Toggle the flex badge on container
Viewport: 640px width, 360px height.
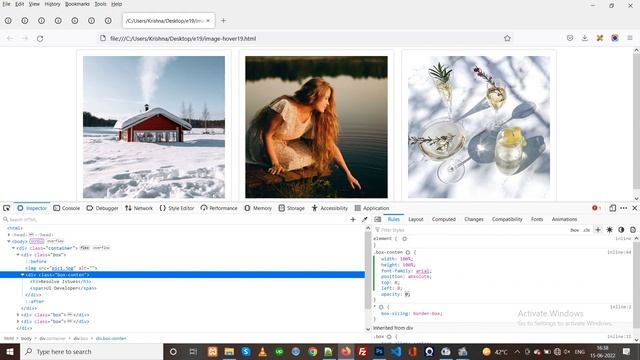pyautogui.click(x=84, y=248)
